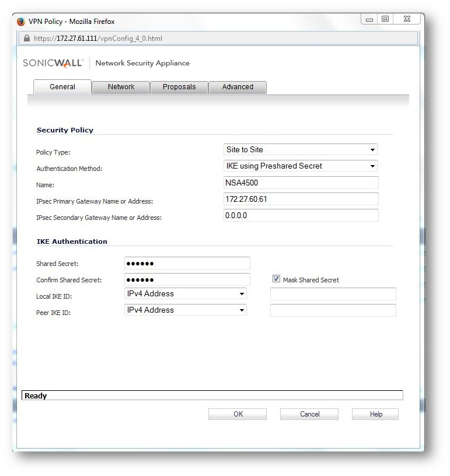450x476 pixels.
Task: Switch to the Network tab
Action: click(x=121, y=87)
